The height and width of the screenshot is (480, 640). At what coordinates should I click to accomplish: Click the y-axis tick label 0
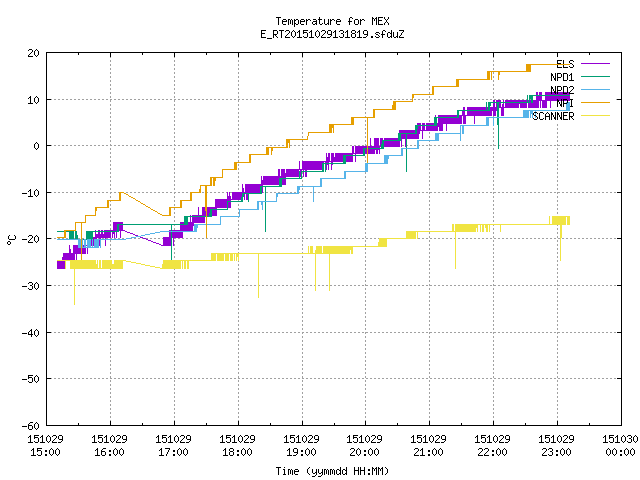37,146
